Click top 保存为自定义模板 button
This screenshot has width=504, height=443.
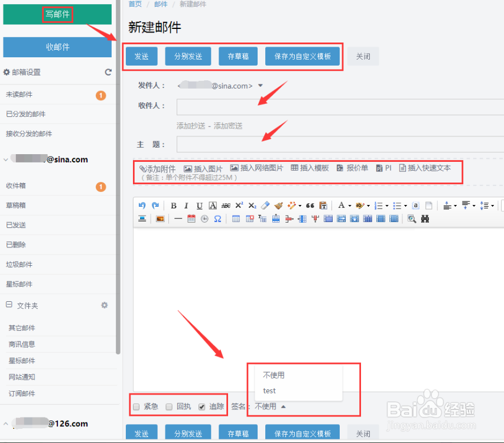(x=303, y=56)
